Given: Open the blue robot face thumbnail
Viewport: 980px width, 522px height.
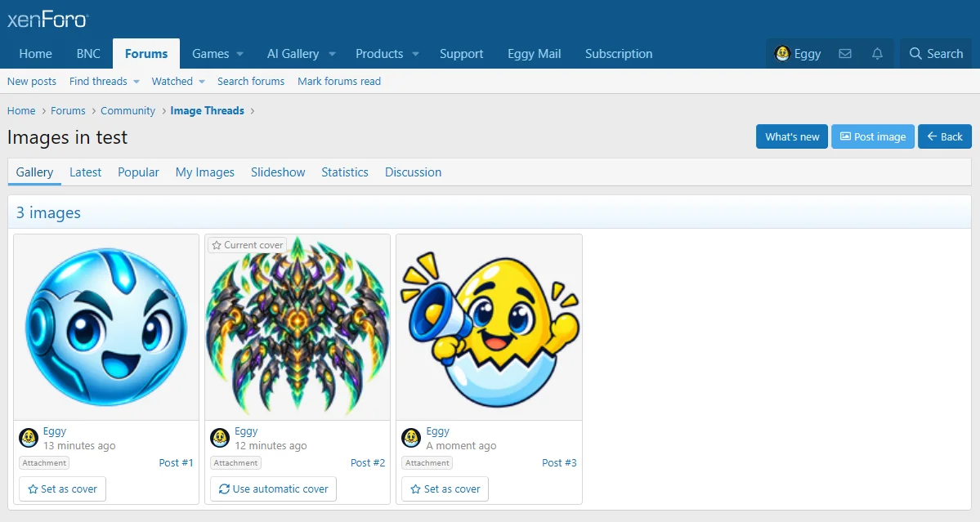Looking at the screenshot, I should point(106,328).
